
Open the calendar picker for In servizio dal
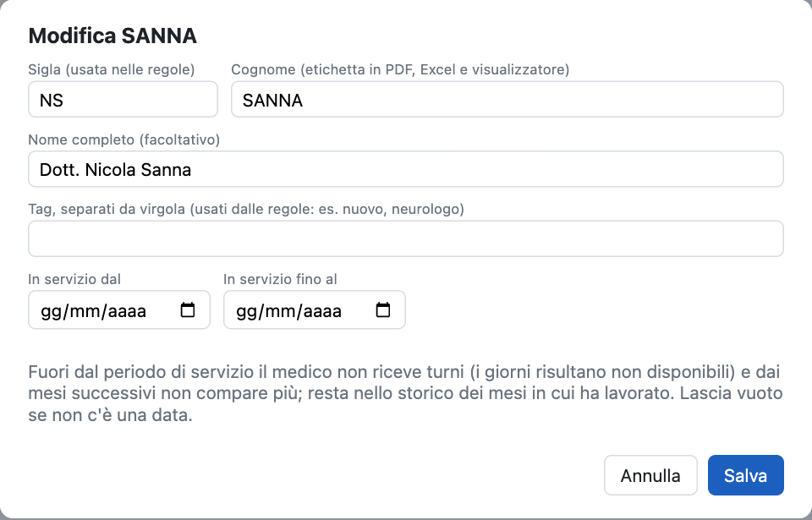tap(188, 309)
